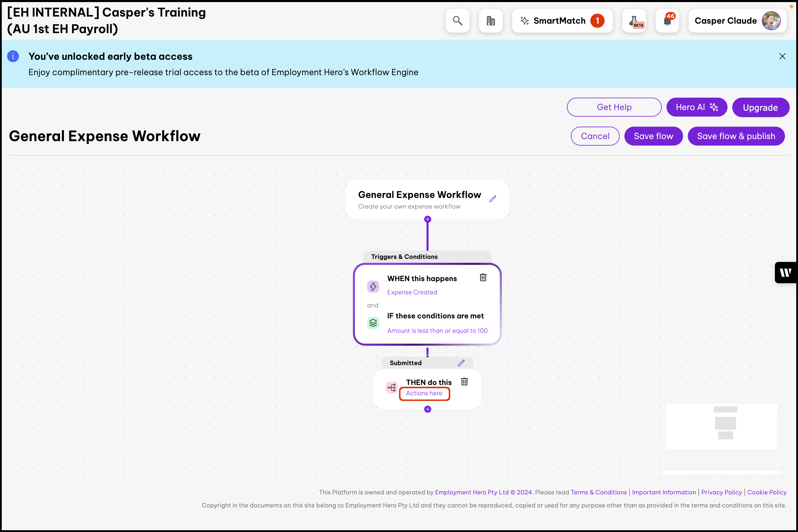Open the notifications bell icon
798x532 pixels.
667,21
